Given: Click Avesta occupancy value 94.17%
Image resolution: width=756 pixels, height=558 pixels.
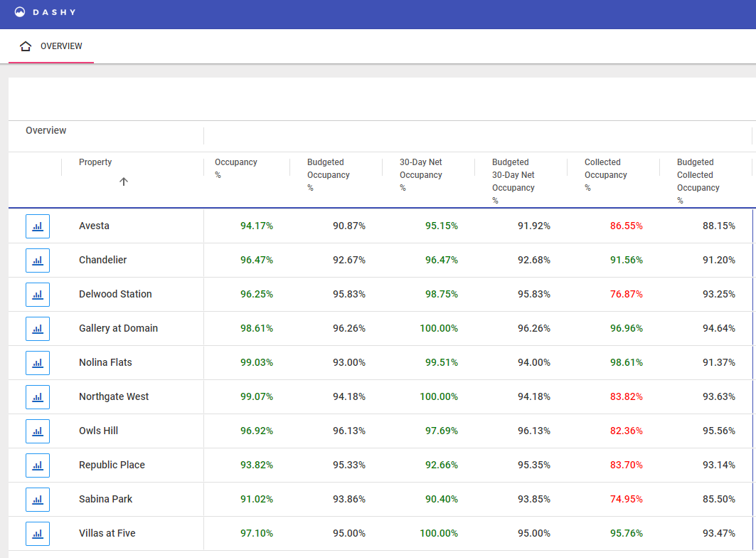Looking at the screenshot, I should pyautogui.click(x=257, y=226).
